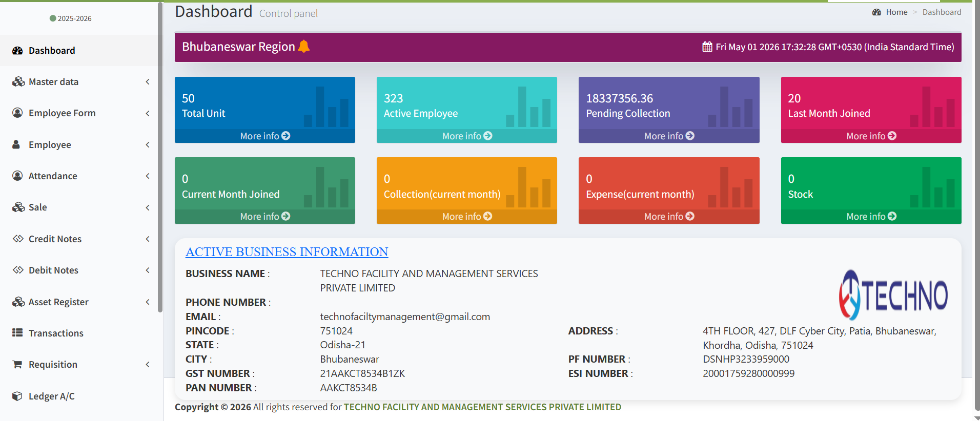This screenshot has width=980, height=421.
Task: Open More info on Stock card
Action: 871,216
